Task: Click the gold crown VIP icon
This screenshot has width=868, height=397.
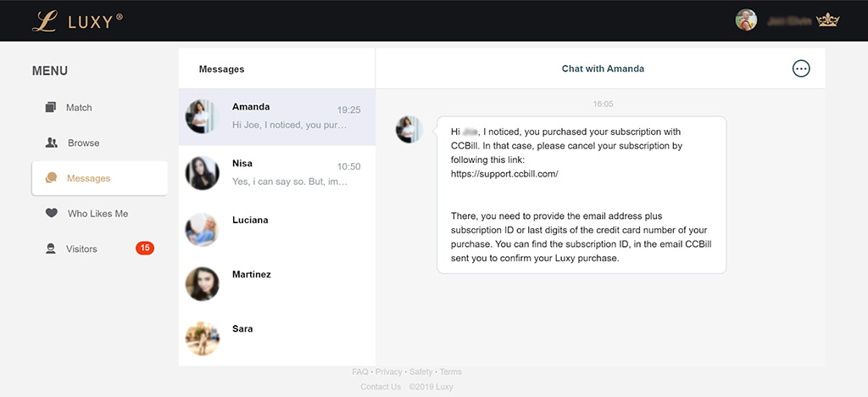Action: (826, 20)
